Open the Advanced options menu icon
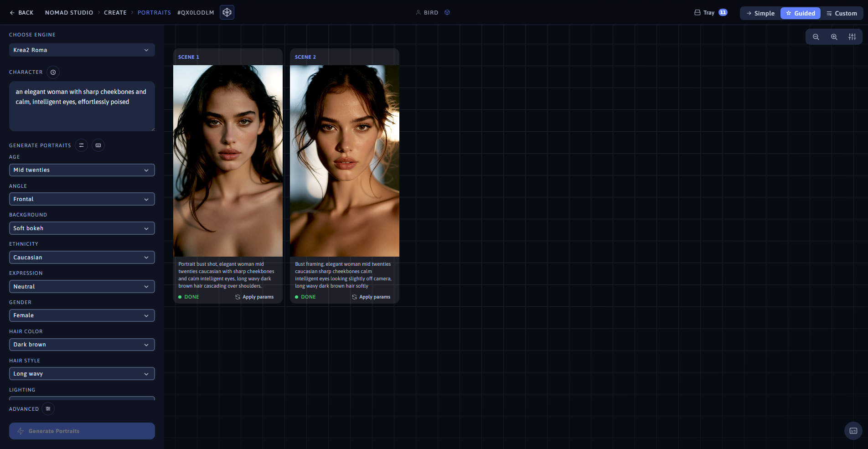Image resolution: width=868 pixels, height=449 pixels. [48, 409]
